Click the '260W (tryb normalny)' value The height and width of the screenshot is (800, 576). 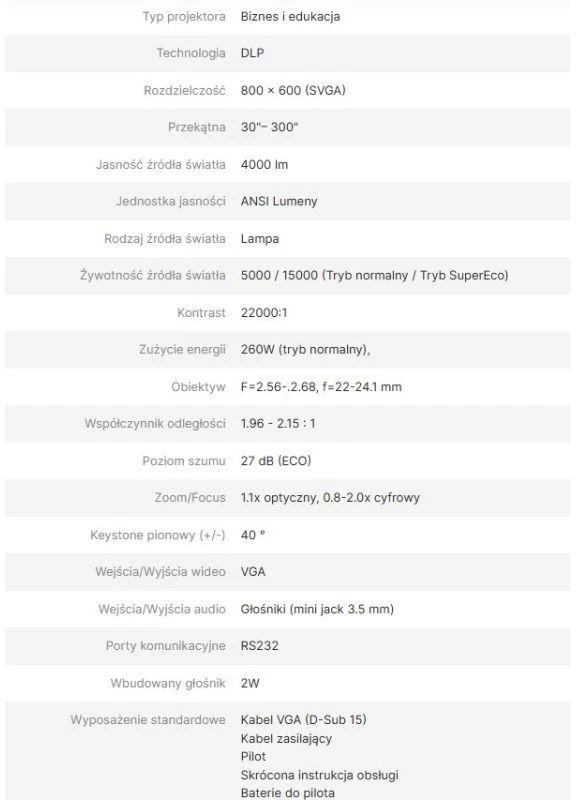pyautogui.click(x=305, y=349)
